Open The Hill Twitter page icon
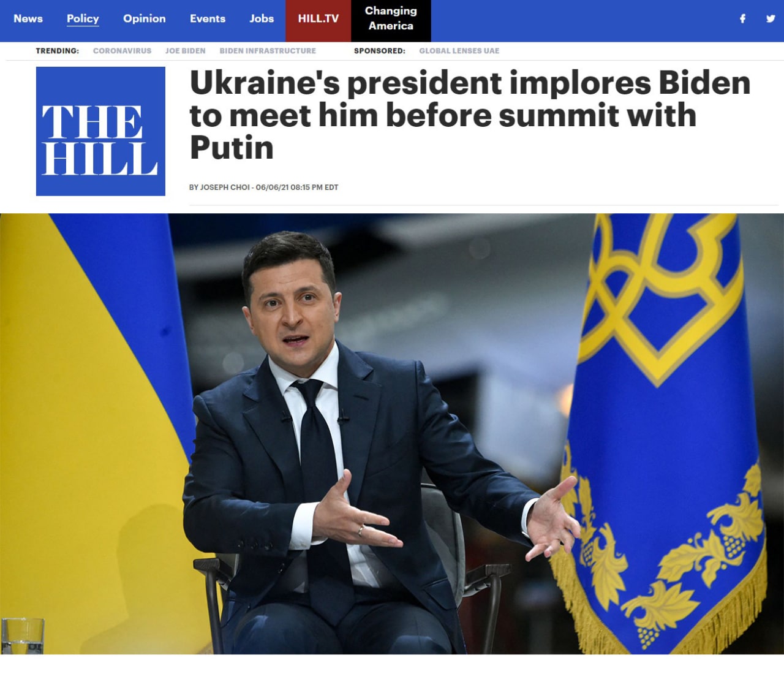784x690 pixels. coord(771,18)
